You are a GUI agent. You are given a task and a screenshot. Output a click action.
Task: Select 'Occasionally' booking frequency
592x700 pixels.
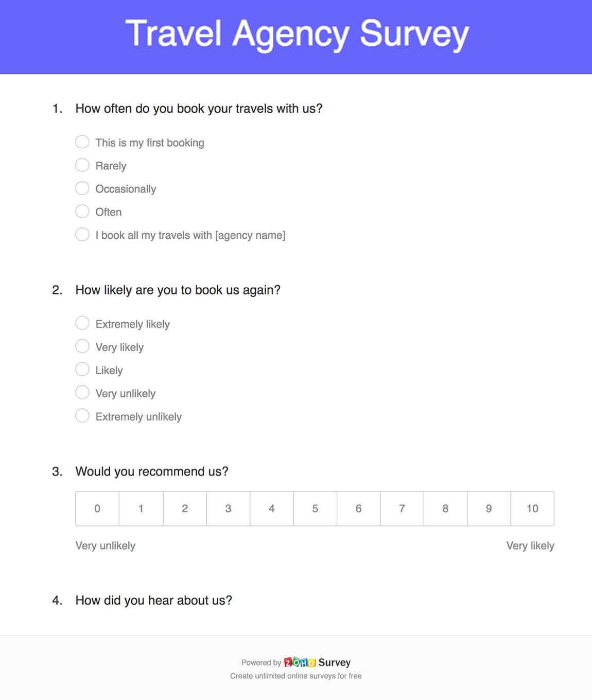(82, 188)
